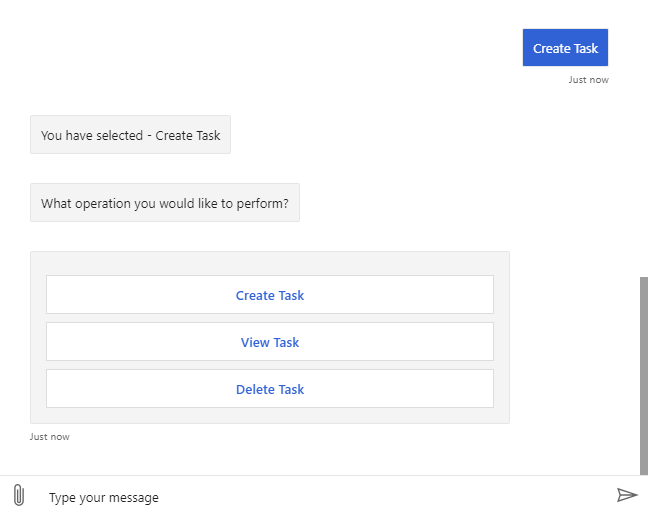Click the vertical scrollbar thumb
Screen dimensions: 648x516
643,375
